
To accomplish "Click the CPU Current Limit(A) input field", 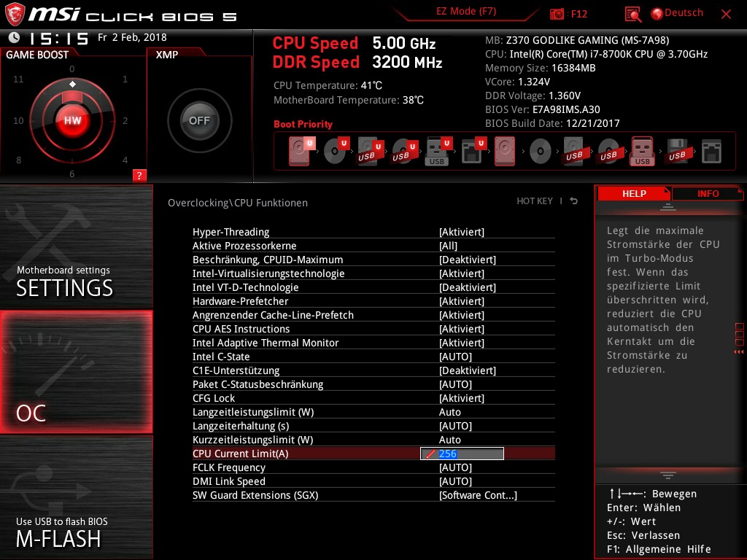I will click(462, 454).
